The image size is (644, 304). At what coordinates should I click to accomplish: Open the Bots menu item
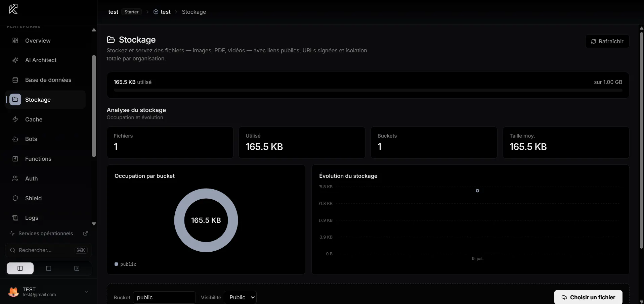pyautogui.click(x=46, y=139)
